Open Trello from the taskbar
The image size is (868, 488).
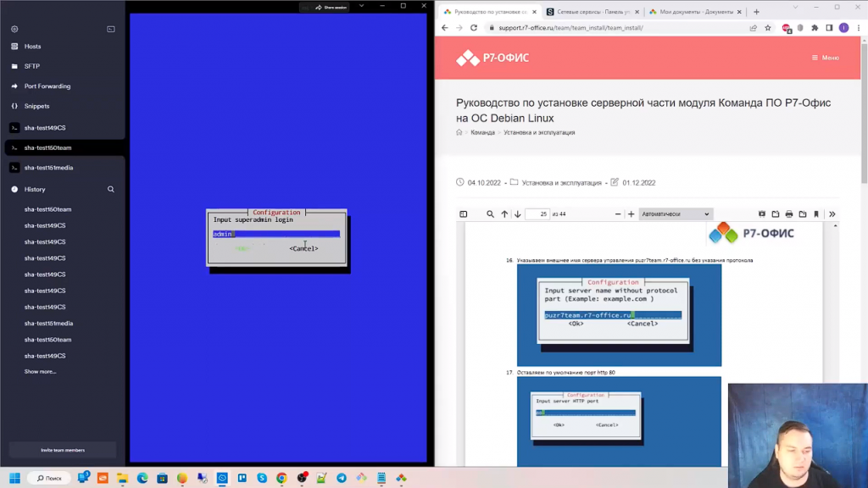pos(242,478)
